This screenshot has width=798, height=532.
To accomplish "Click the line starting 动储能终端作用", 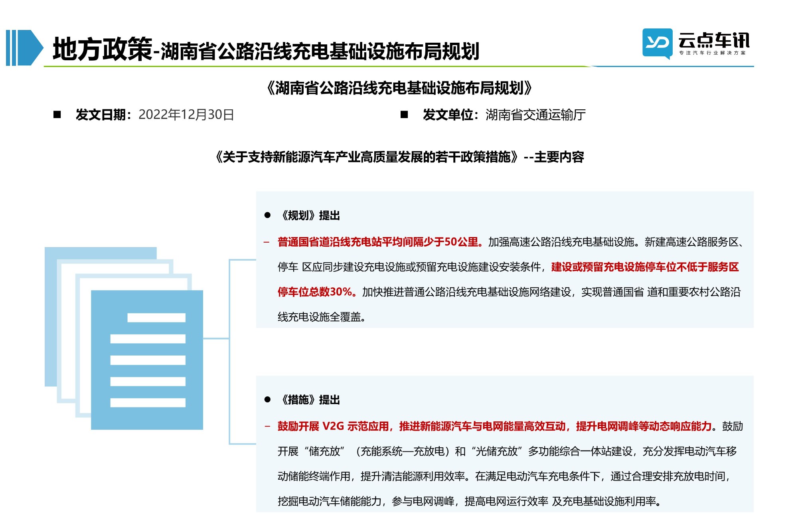I will tap(504, 476).
